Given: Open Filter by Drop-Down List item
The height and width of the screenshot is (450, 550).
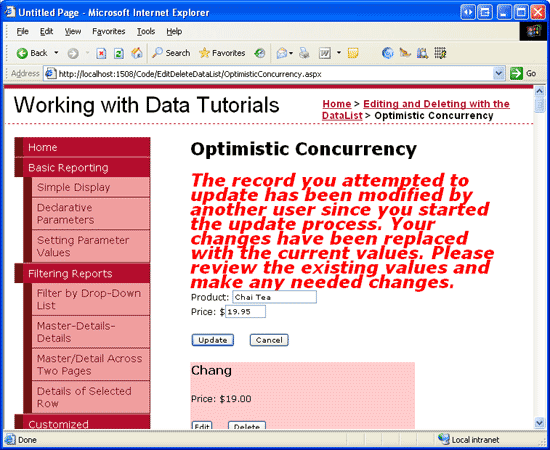Looking at the screenshot, I should (x=90, y=299).
